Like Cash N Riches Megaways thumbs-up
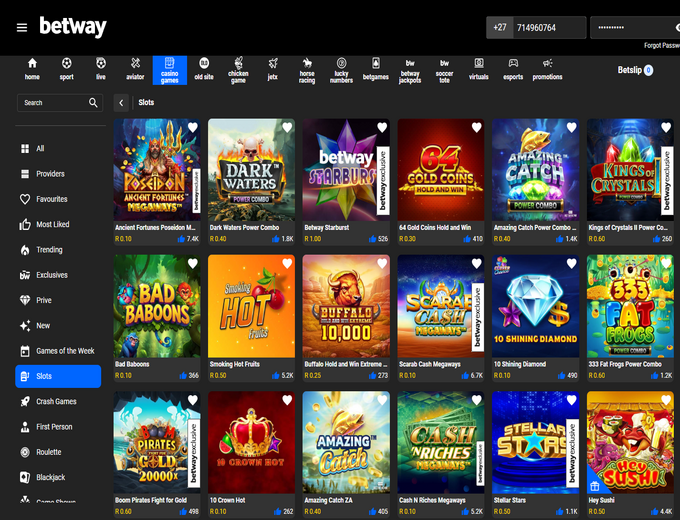680x520 pixels. click(465, 512)
